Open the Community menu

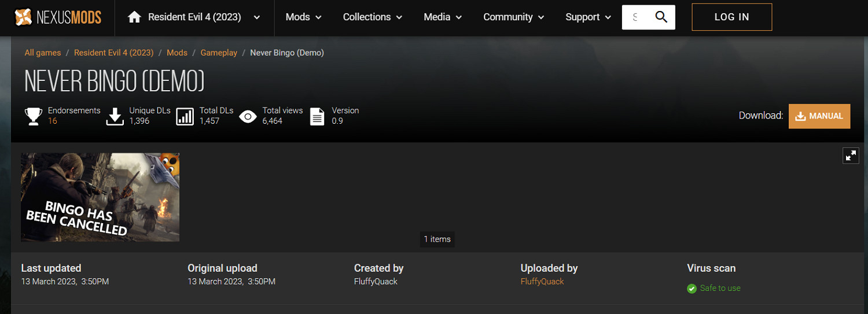[513, 17]
